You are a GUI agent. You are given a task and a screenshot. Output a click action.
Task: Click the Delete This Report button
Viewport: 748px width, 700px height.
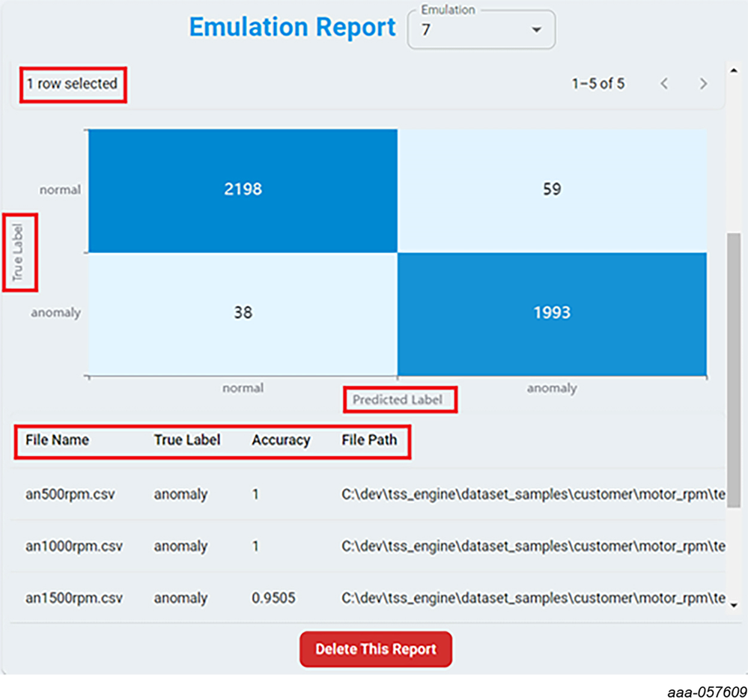(375, 649)
